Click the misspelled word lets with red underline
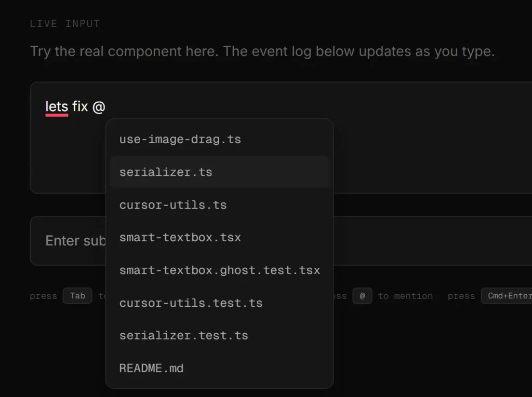The image size is (532, 397). [56, 106]
